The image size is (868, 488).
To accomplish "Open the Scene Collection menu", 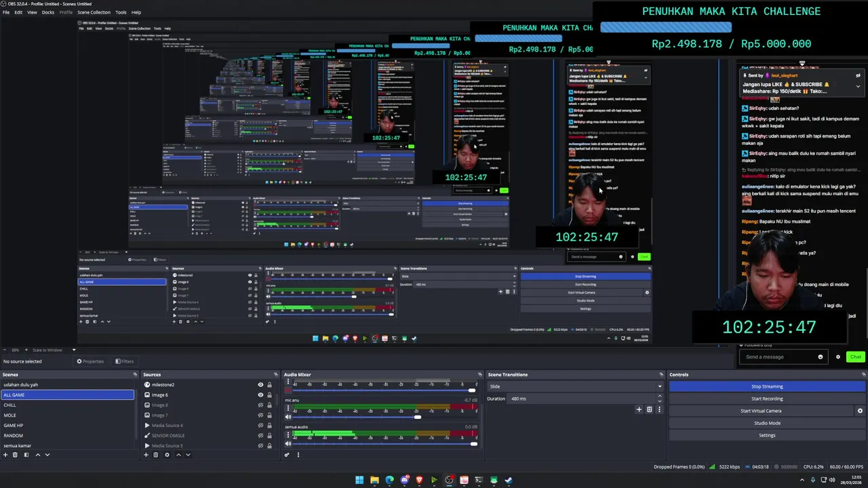I will coord(94,12).
